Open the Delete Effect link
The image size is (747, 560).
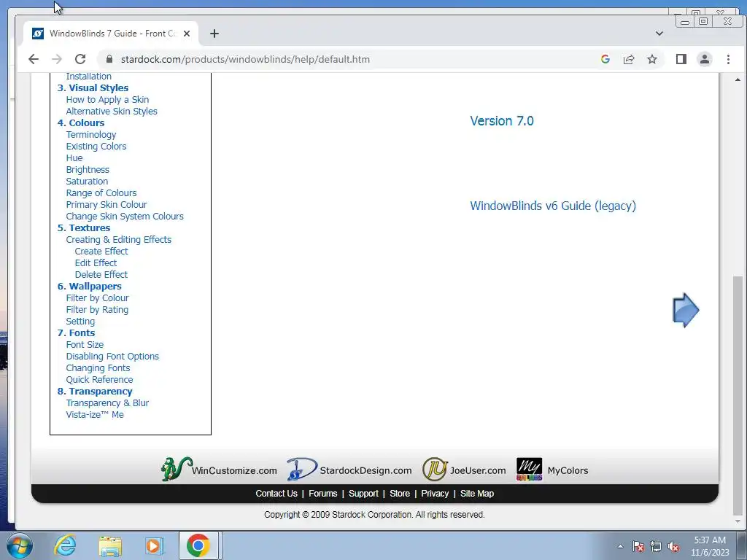[101, 274]
